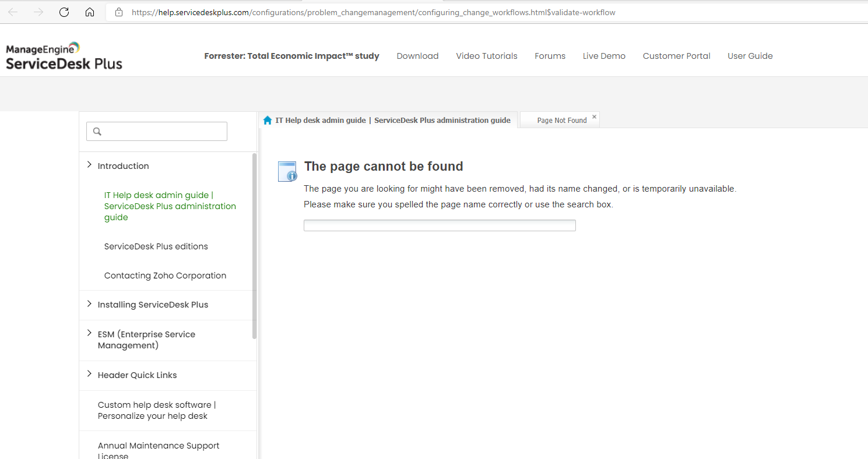Switch to IT Help desk admin guide tab
Image resolution: width=868 pixels, height=459 pixels.
tap(388, 120)
